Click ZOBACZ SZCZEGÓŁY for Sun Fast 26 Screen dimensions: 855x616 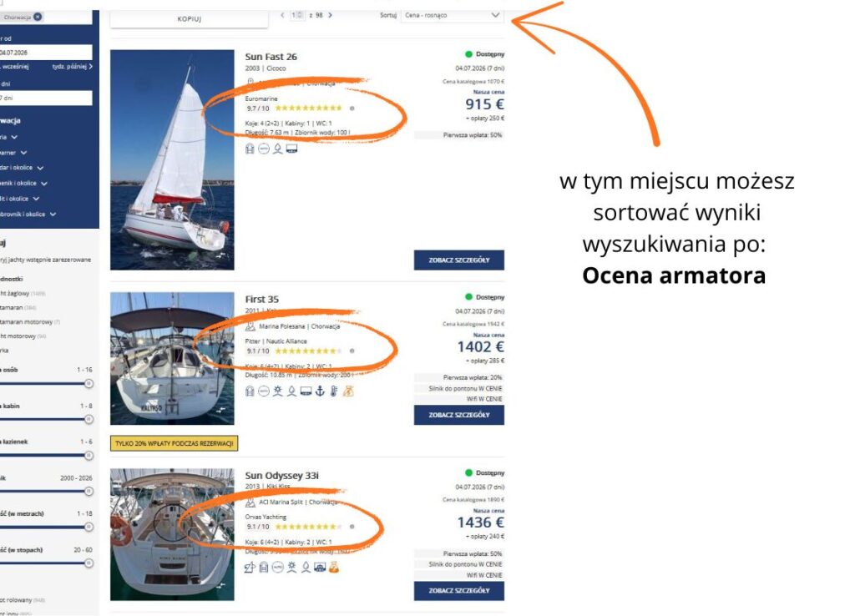coord(458,260)
